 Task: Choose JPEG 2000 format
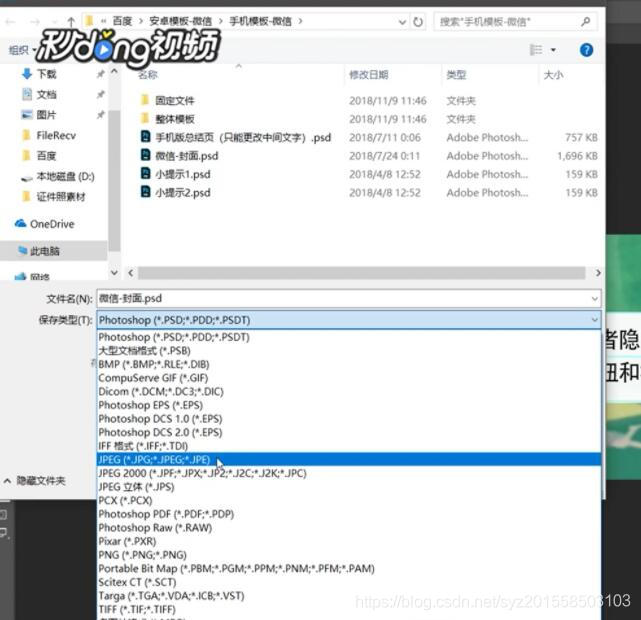pyautogui.click(x=349, y=473)
